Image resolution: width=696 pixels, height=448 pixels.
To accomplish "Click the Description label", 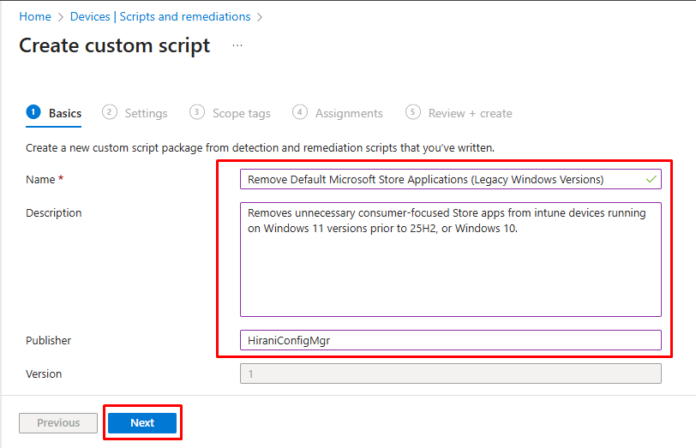I will (54, 213).
